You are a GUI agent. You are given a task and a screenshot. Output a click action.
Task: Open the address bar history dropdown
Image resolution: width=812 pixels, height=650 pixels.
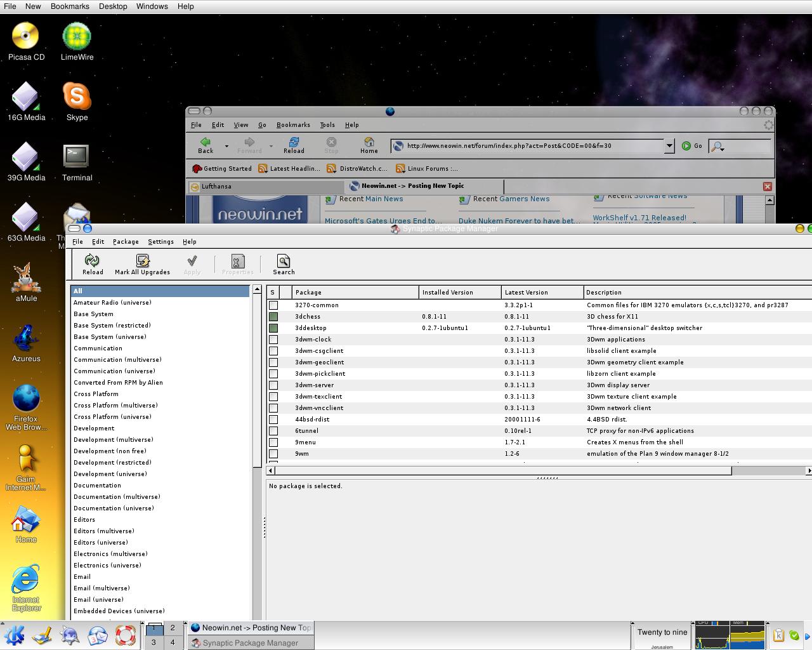coord(669,145)
